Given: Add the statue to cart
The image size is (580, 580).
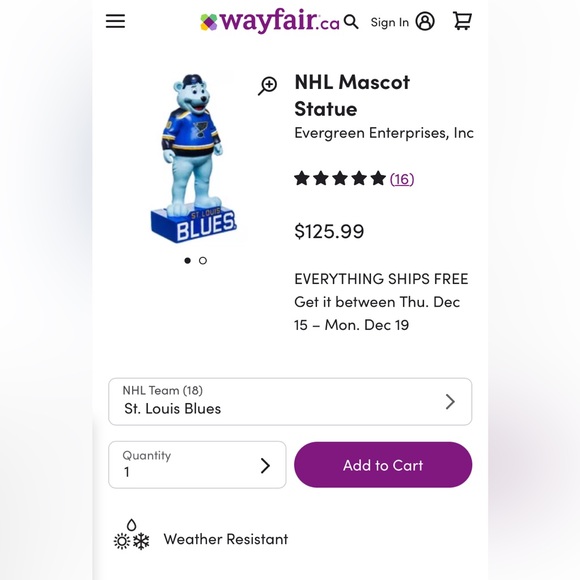Looking at the screenshot, I should click(383, 465).
